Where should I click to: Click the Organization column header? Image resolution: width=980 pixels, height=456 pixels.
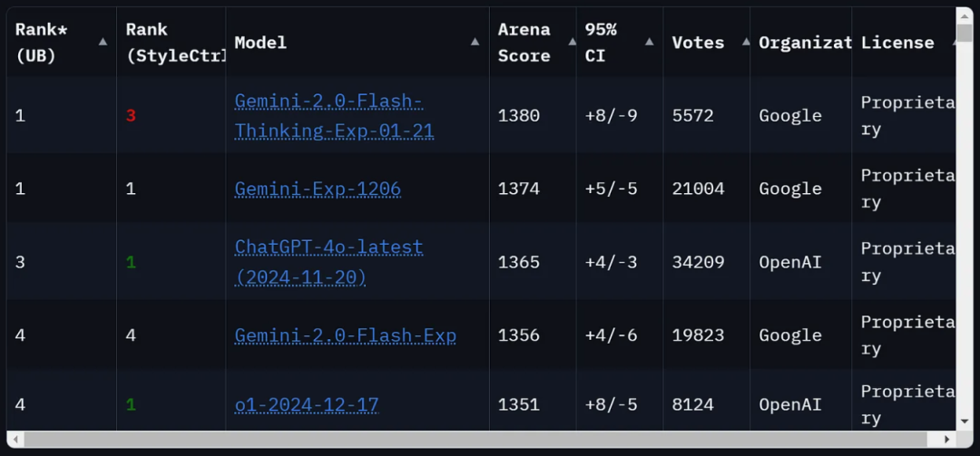[804, 43]
